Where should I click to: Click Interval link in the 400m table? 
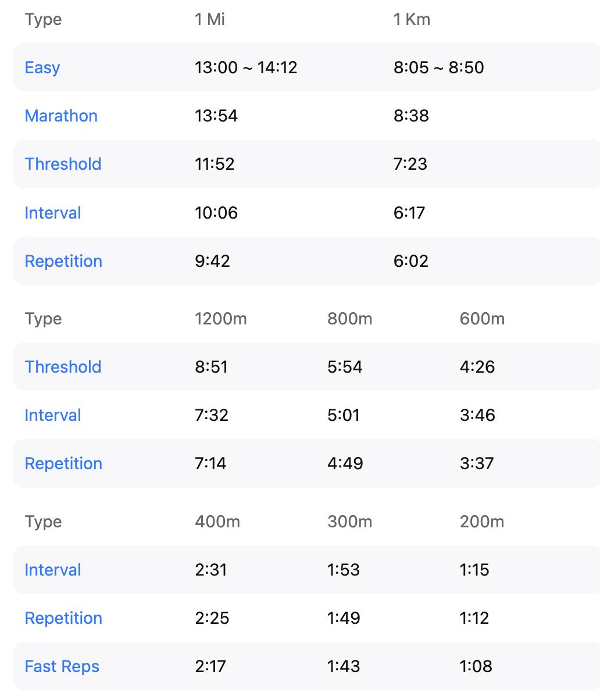coord(53,570)
